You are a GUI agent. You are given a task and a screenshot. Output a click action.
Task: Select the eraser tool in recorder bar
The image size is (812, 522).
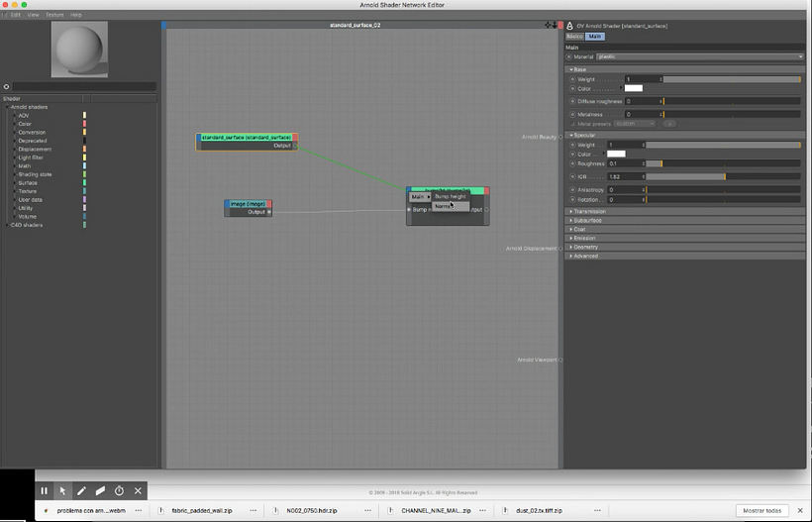point(100,490)
